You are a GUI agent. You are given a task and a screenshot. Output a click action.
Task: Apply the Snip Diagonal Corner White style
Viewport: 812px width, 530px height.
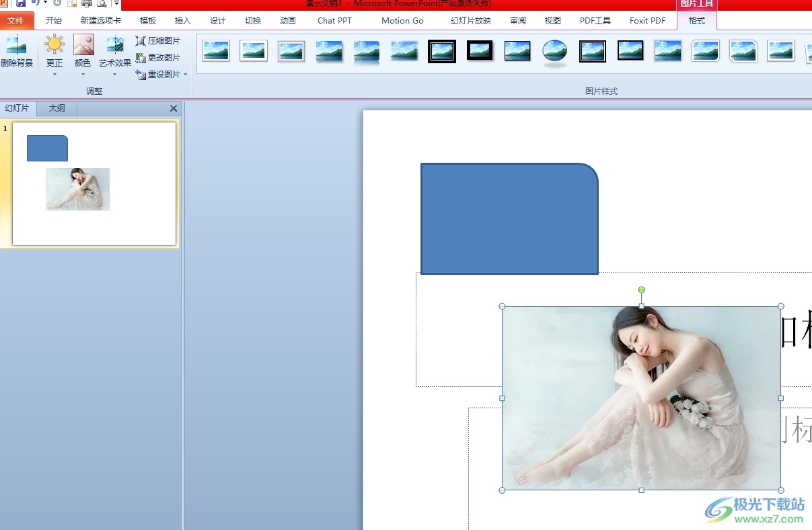tap(743, 50)
